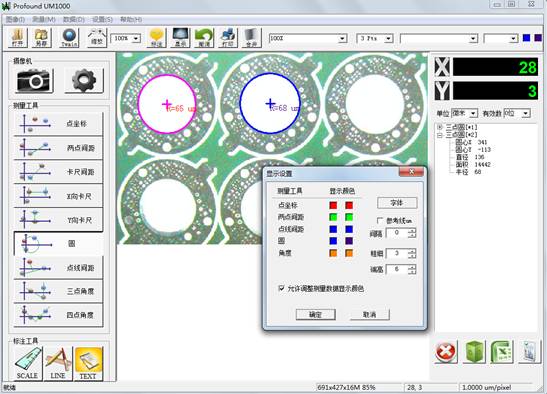The image size is (547, 394).
Task: Enable the reference line checkbox
Action: pos(380,221)
